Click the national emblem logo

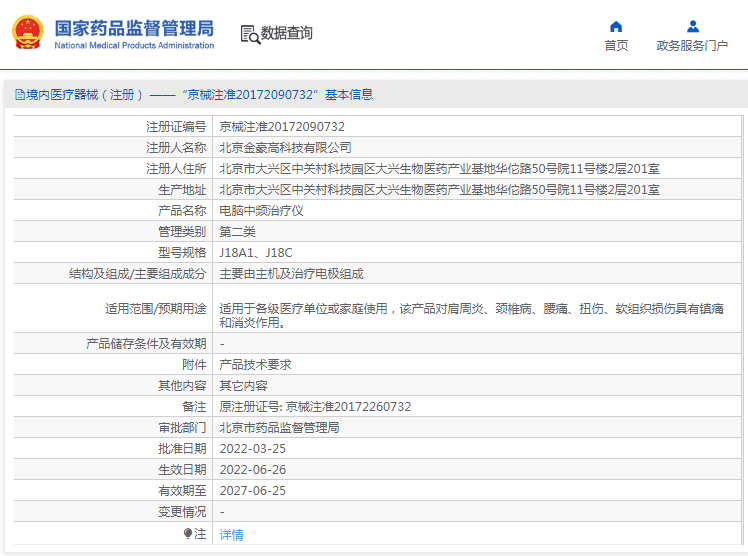coord(28,32)
